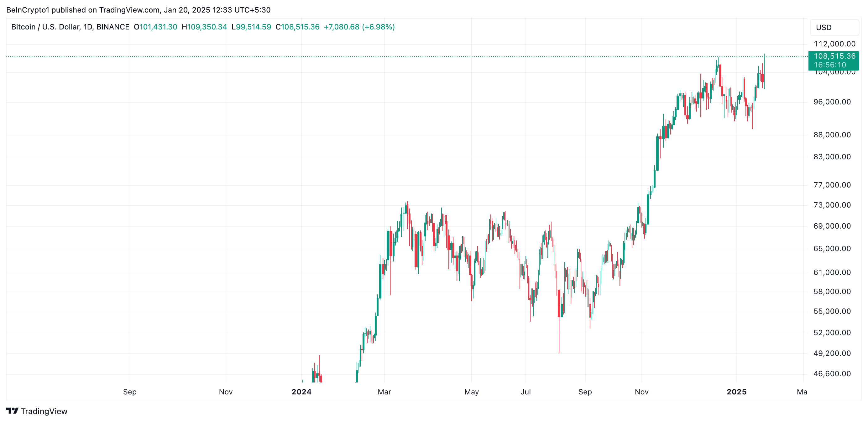
Task: Click the high value H109,350.34
Action: point(204,27)
